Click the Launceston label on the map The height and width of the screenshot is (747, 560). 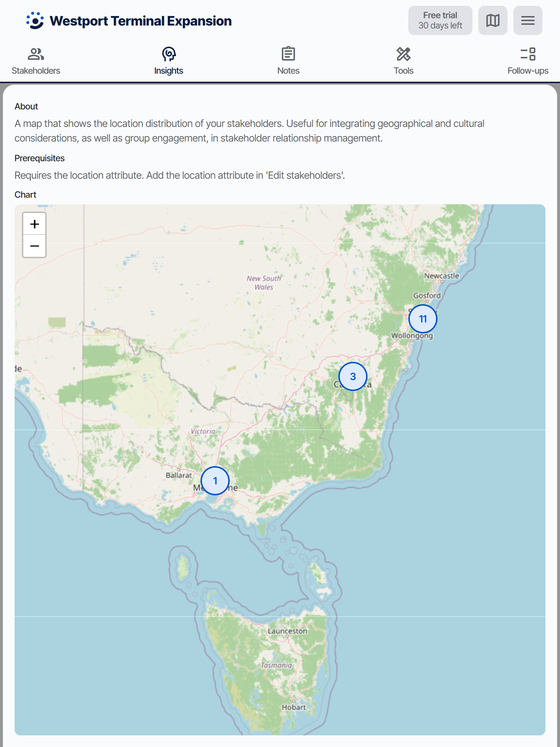(287, 631)
